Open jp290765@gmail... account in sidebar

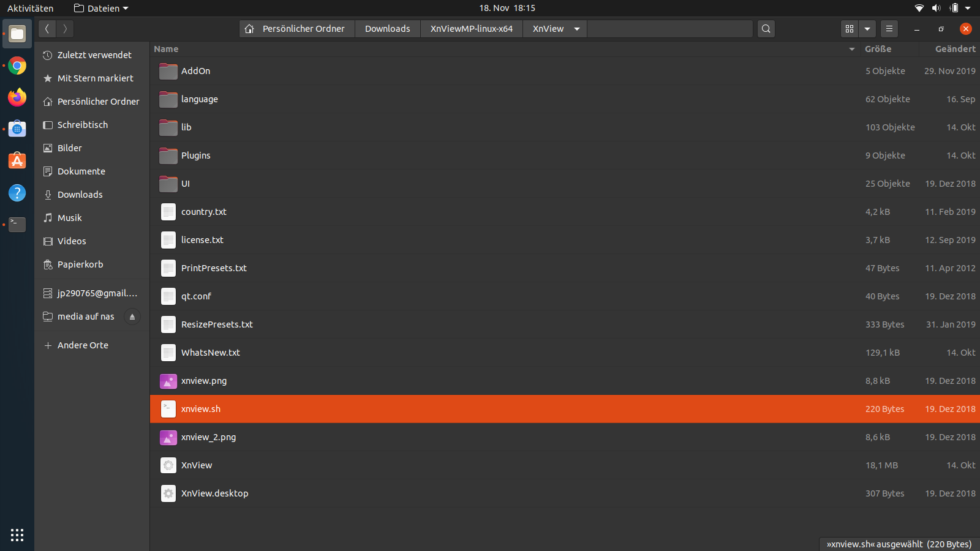(x=92, y=293)
